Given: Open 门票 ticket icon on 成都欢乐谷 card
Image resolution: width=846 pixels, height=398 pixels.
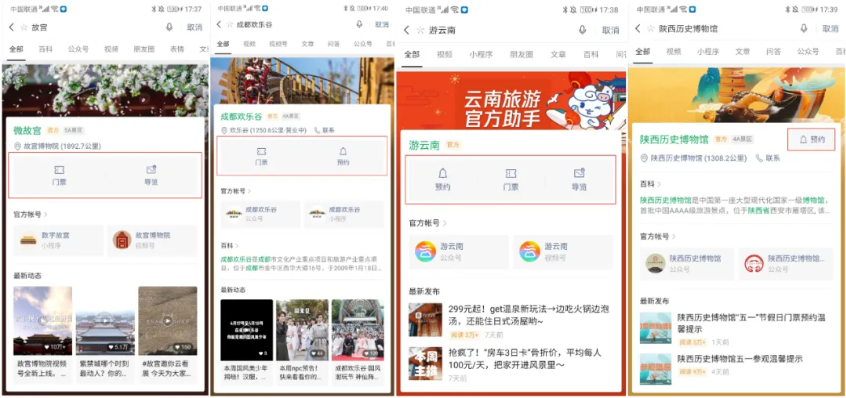Looking at the screenshot, I should pyautogui.click(x=261, y=152).
